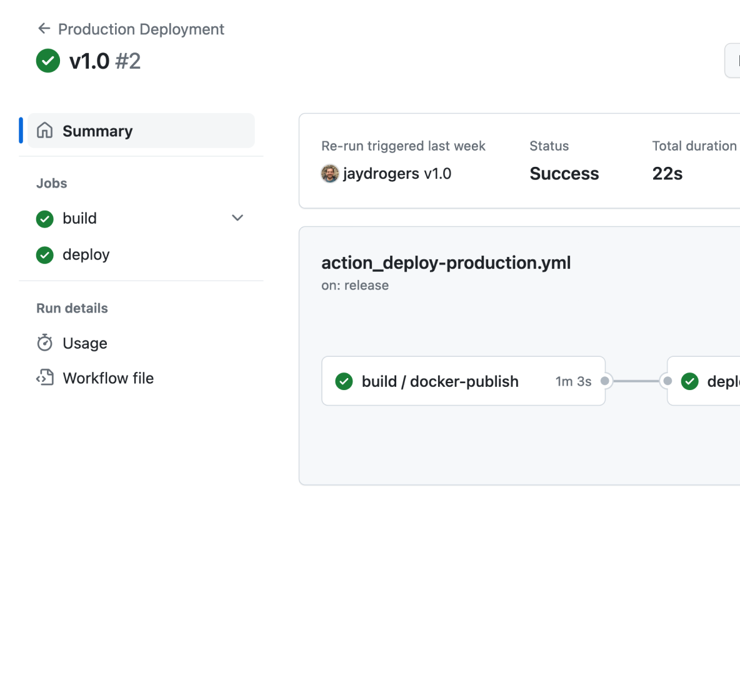
Task: Click the output connector dot of build node
Action: tap(604, 381)
